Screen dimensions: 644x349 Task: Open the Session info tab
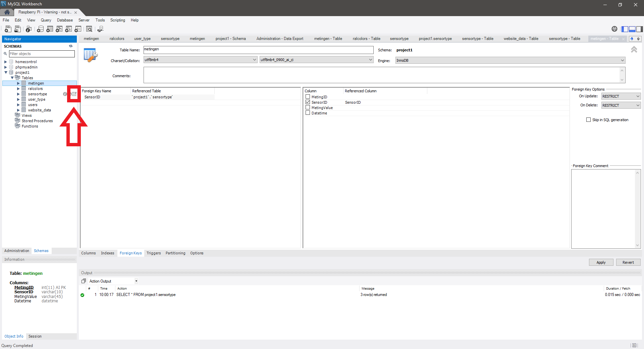pyautogui.click(x=35, y=336)
